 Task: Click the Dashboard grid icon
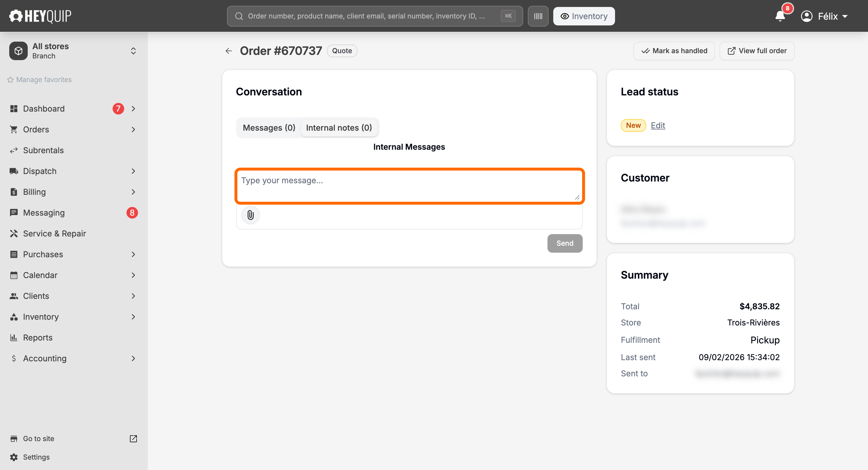tap(14, 109)
